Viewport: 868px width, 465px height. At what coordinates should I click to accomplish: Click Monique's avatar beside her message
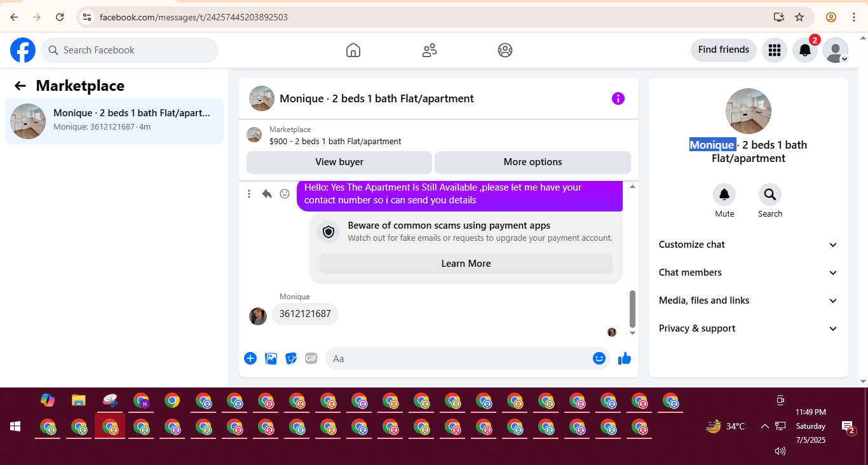click(258, 316)
